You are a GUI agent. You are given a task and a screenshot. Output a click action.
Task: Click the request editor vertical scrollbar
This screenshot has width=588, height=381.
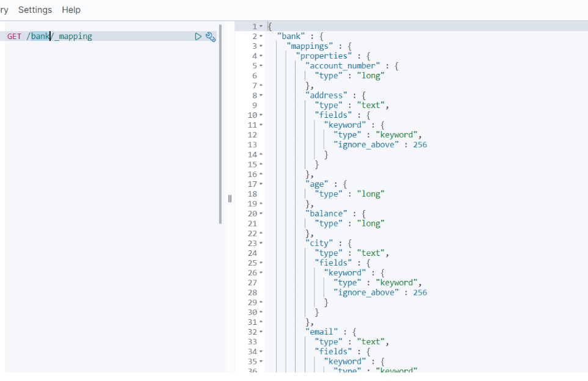pos(220,122)
